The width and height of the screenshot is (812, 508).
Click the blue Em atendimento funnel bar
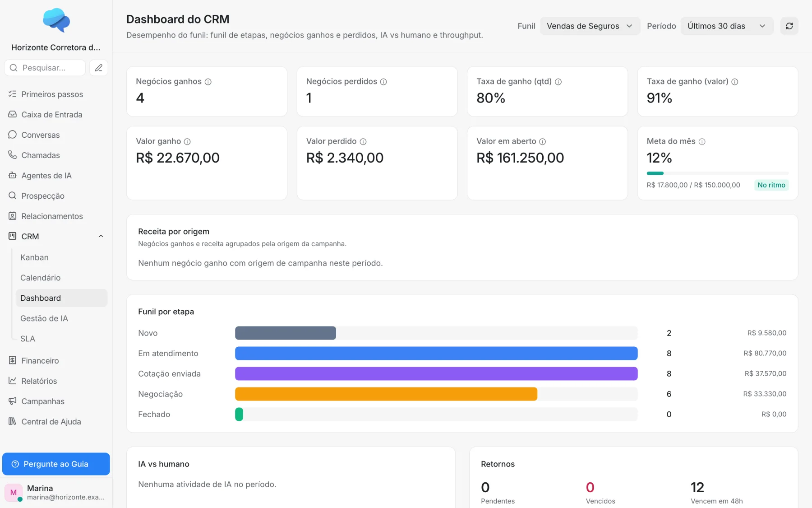[436, 353]
